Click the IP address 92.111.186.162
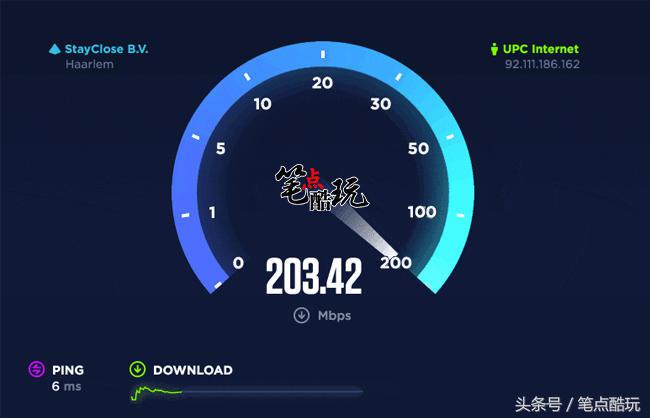This screenshot has height=418, width=650. click(542, 64)
